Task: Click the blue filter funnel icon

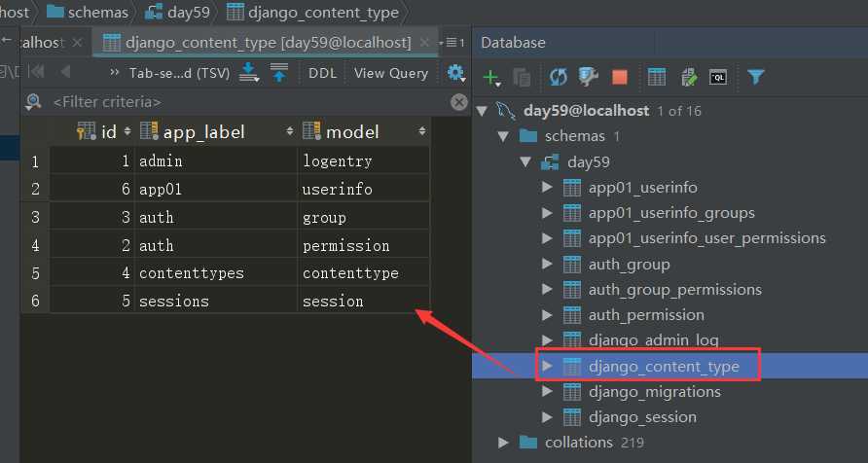Action: point(755,77)
